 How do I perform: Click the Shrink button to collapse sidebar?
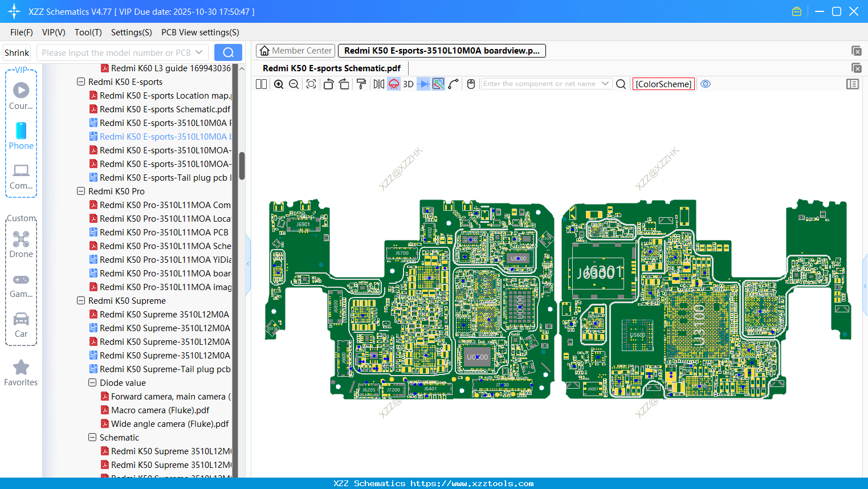click(17, 52)
